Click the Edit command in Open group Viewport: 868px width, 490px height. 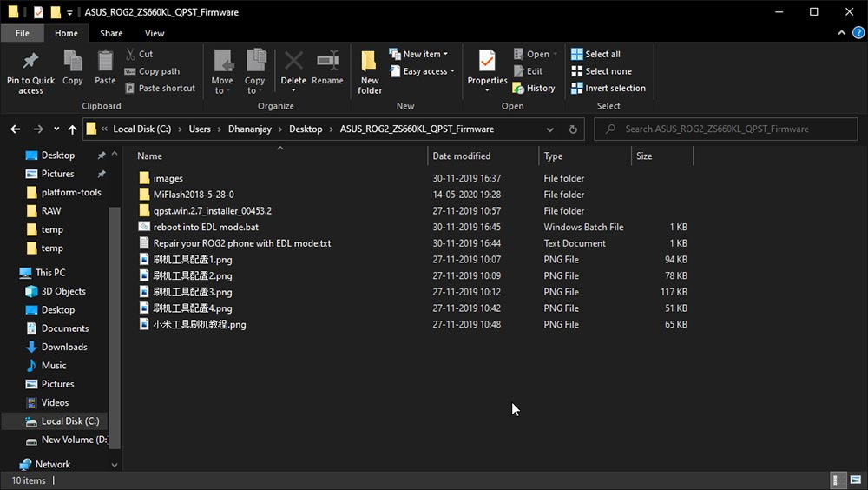coord(528,71)
